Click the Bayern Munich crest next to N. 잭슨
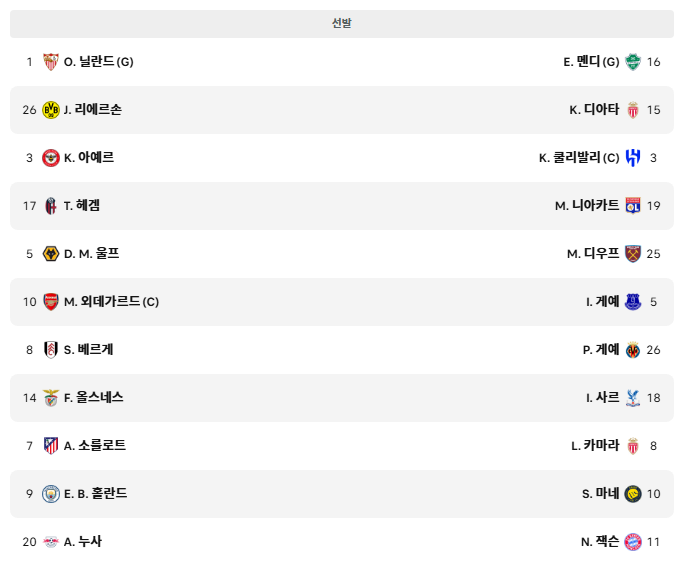The image size is (684, 573). (x=633, y=542)
